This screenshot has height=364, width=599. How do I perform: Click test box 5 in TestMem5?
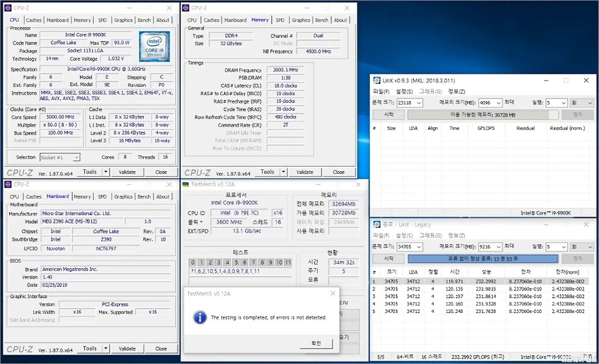point(236,262)
